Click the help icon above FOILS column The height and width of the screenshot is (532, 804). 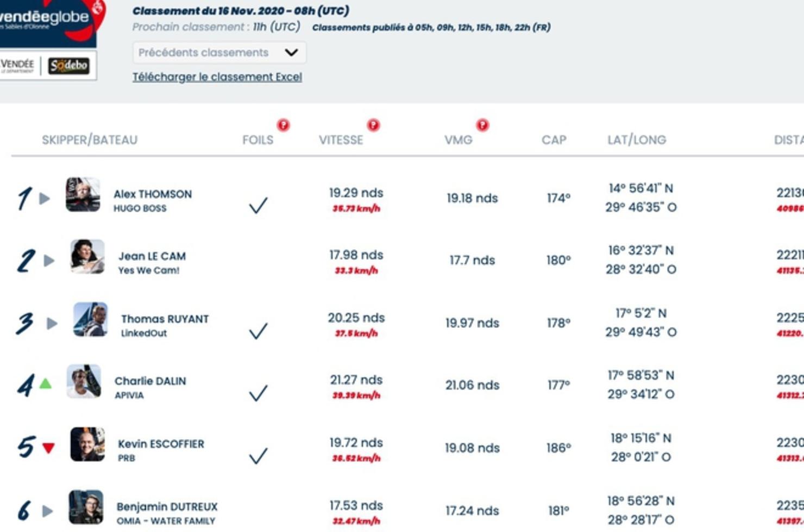coord(283,125)
